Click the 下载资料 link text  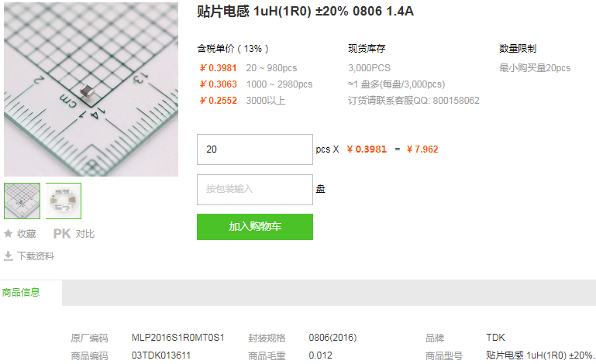pyautogui.click(x=36, y=256)
